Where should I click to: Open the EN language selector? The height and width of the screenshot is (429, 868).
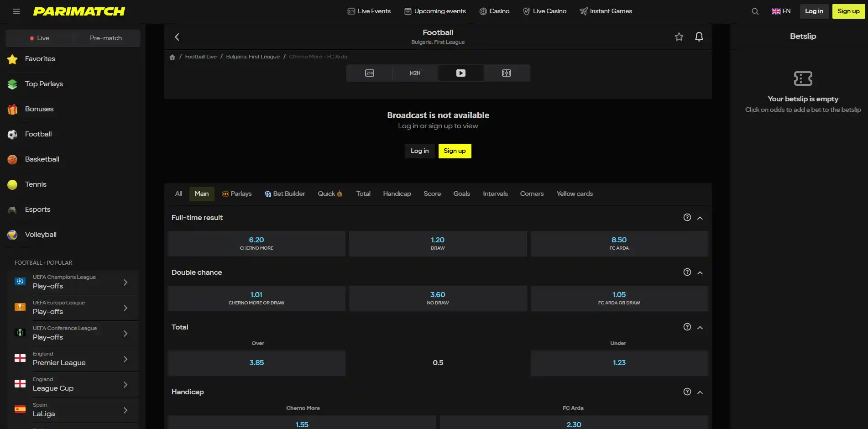pos(781,11)
